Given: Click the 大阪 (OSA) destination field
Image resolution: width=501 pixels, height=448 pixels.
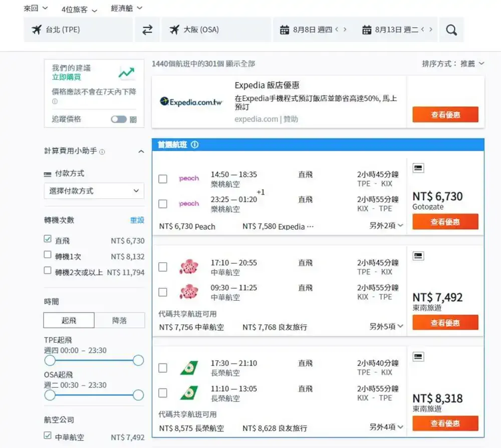Looking at the screenshot, I should pyautogui.click(x=216, y=30).
